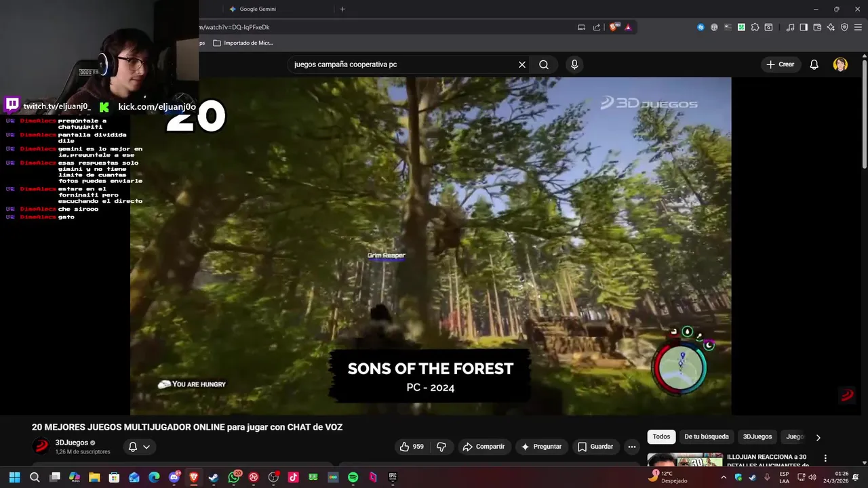Viewport: 868px width, 488px height.
Task: Open the green extension icon
Action: pos(741,27)
